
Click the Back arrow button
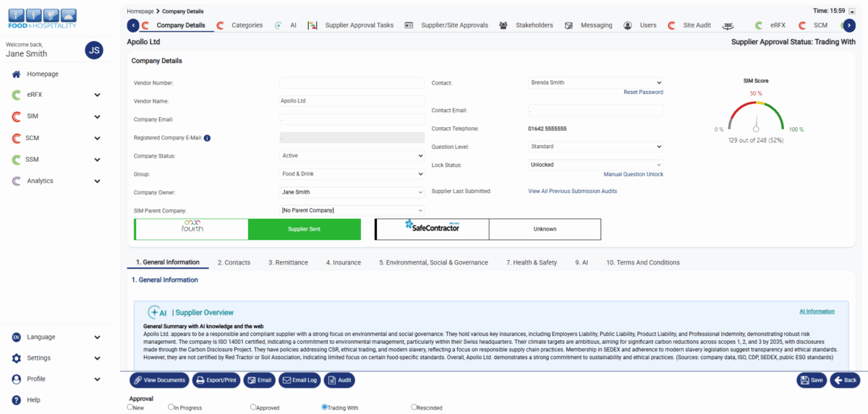[845, 380]
